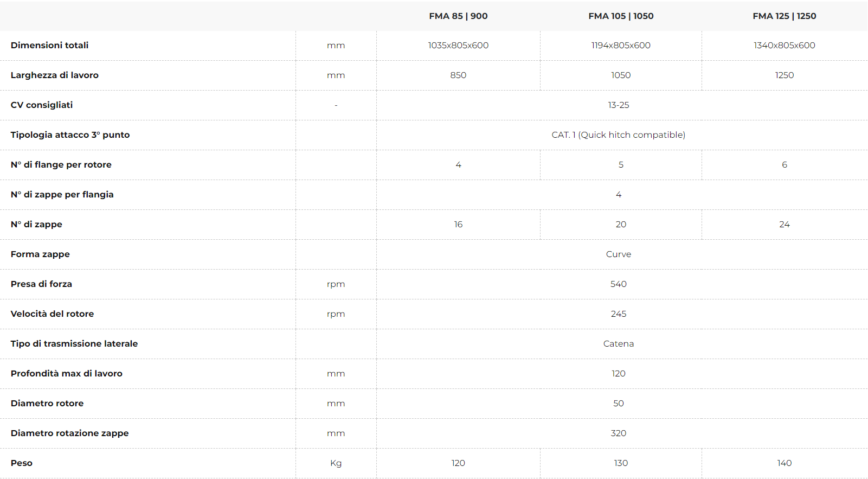Click the Velocità del rotore value 245

point(618,314)
